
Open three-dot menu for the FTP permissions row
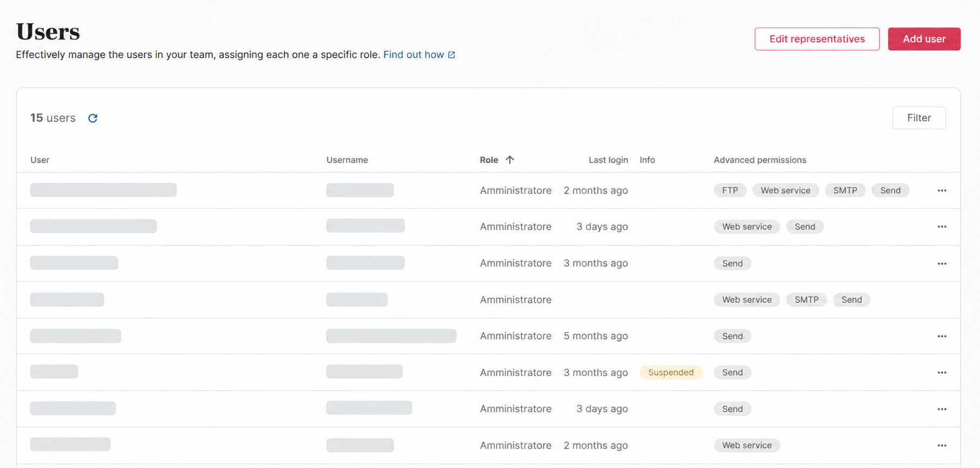(x=942, y=190)
